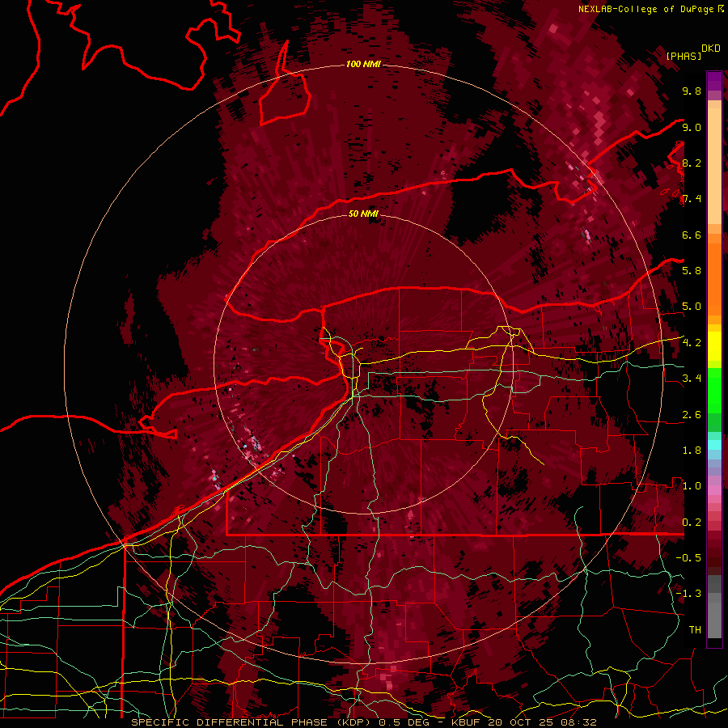The image size is (728, 728).
Task: Click the 1.8 value on the scale
Action: pos(692,451)
